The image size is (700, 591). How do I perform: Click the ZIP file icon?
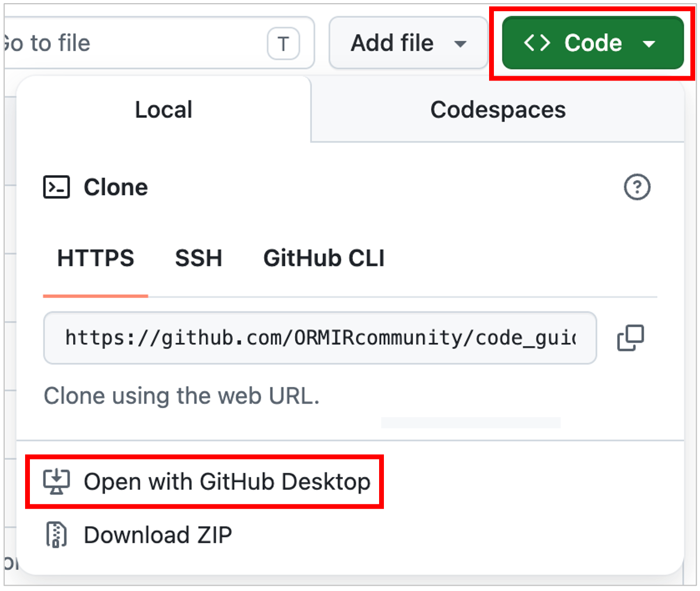tap(57, 535)
